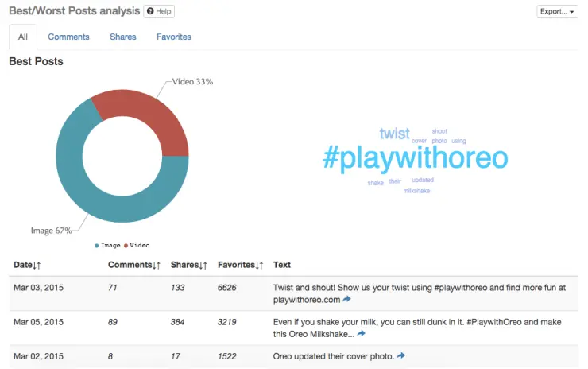This screenshot has width=588, height=369.
Task: Select the All tab
Action: [x=24, y=37]
